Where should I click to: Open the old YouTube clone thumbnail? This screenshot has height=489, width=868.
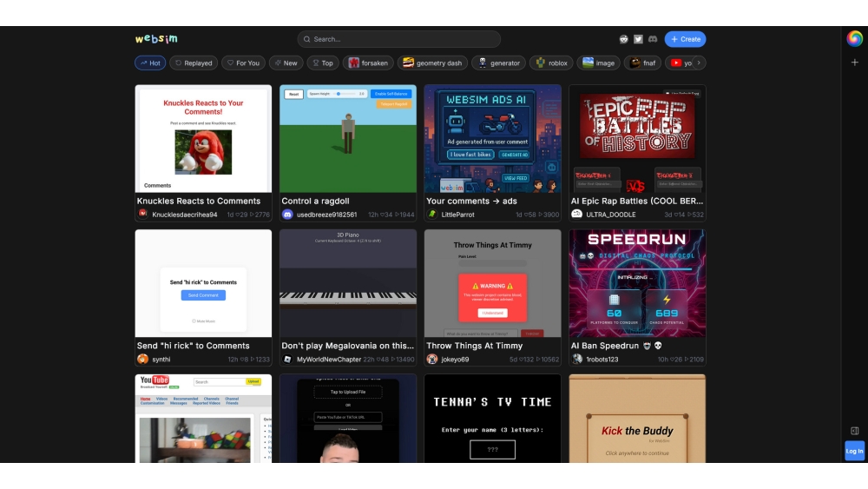point(203,418)
